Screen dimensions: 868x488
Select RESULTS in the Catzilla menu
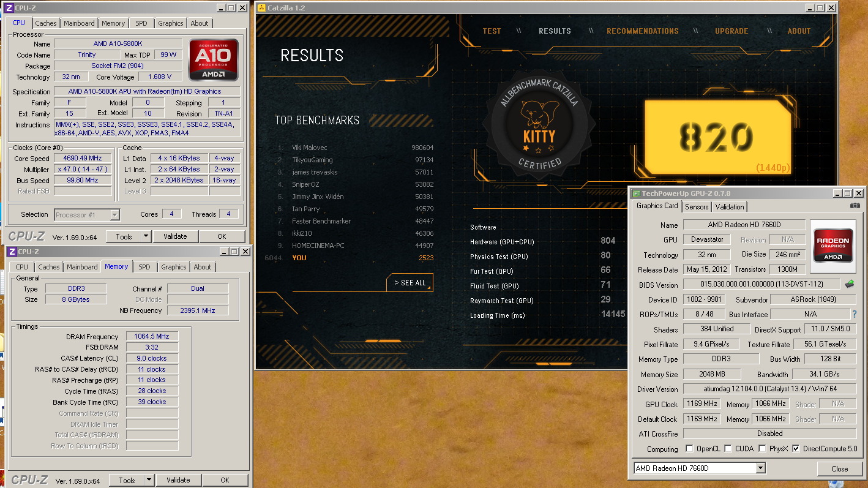555,31
